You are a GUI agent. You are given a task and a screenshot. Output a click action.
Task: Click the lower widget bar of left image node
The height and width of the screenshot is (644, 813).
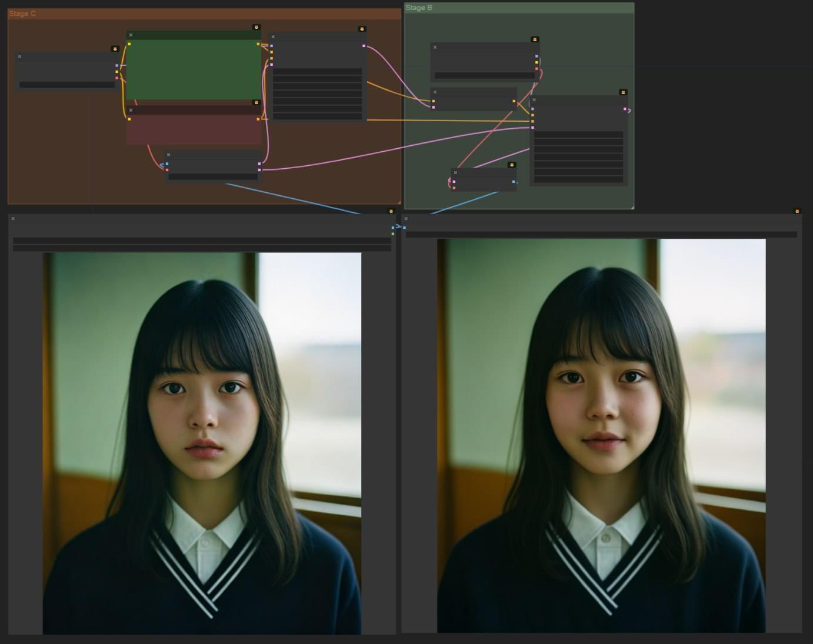(202, 248)
